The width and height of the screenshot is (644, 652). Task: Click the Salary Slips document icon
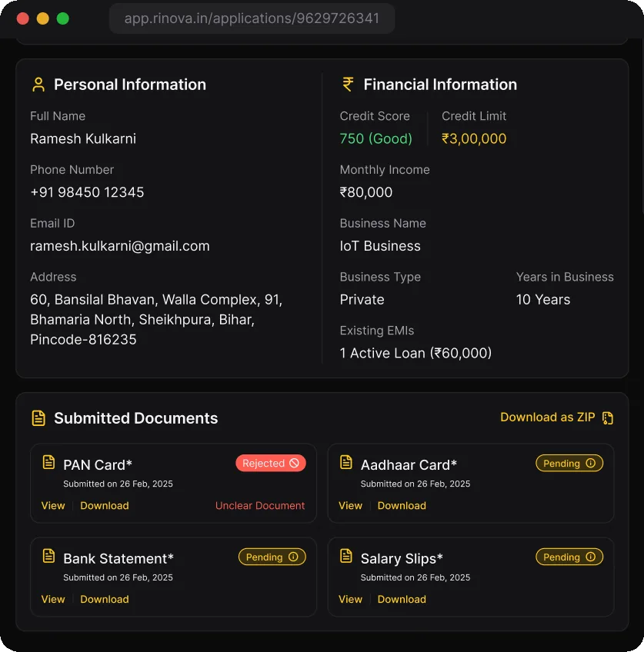click(x=346, y=556)
